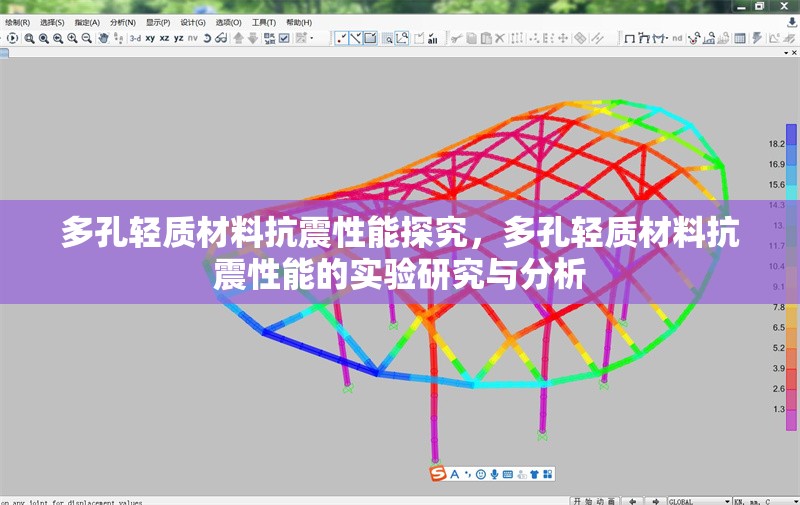This screenshot has height=505, width=800.
Task: Open the 选择(S) select menu
Action: 52,22
